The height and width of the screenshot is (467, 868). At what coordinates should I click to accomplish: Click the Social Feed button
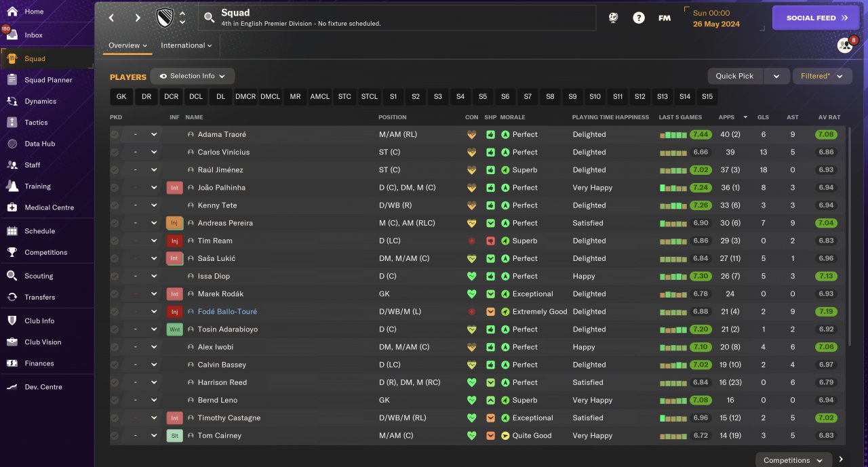[x=819, y=18]
